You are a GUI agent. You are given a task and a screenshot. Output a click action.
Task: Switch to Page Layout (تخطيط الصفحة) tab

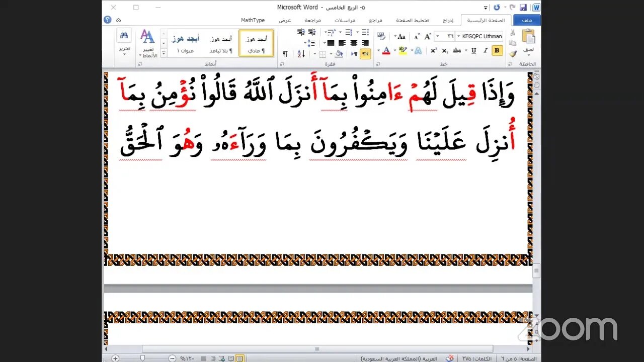pos(413,20)
